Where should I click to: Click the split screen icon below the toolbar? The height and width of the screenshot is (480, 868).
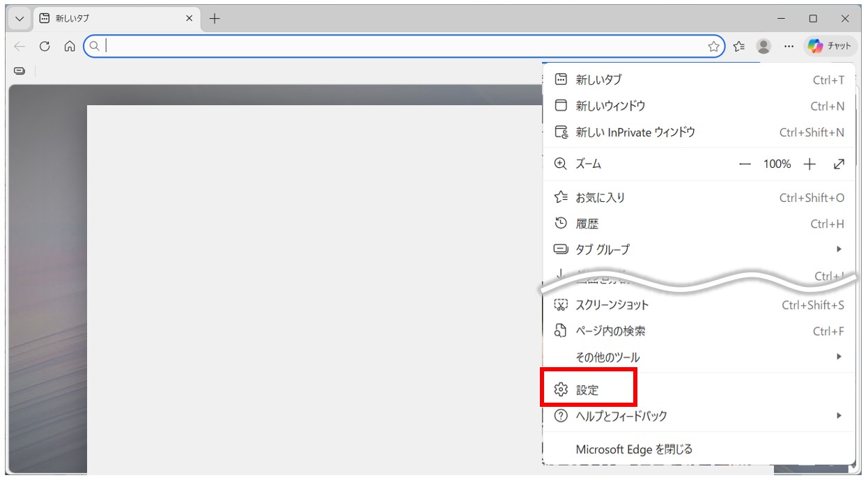pyautogui.click(x=19, y=70)
